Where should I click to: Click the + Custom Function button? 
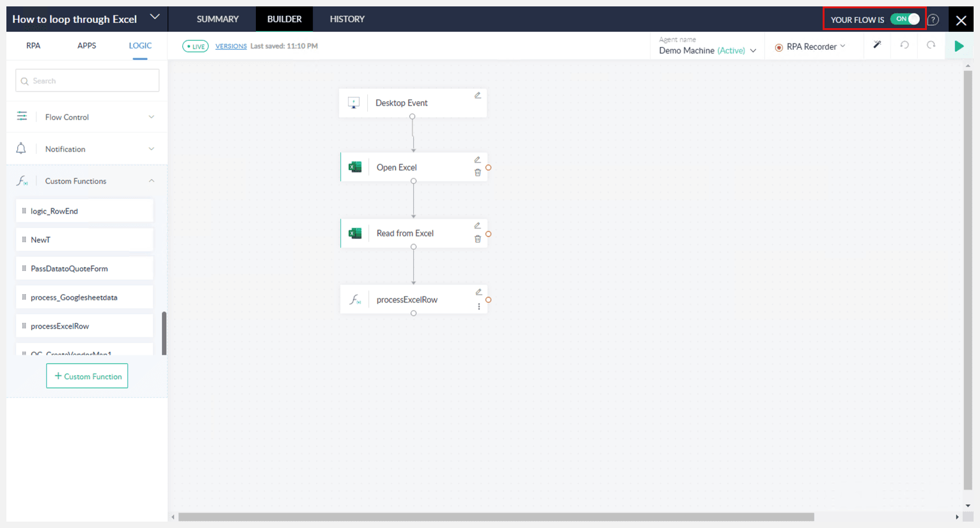(x=87, y=376)
